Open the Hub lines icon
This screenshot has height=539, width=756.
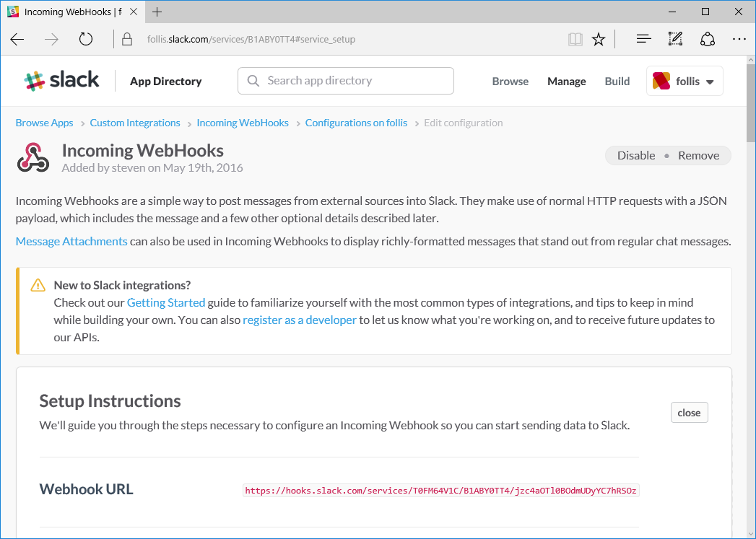tap(643, 40)
